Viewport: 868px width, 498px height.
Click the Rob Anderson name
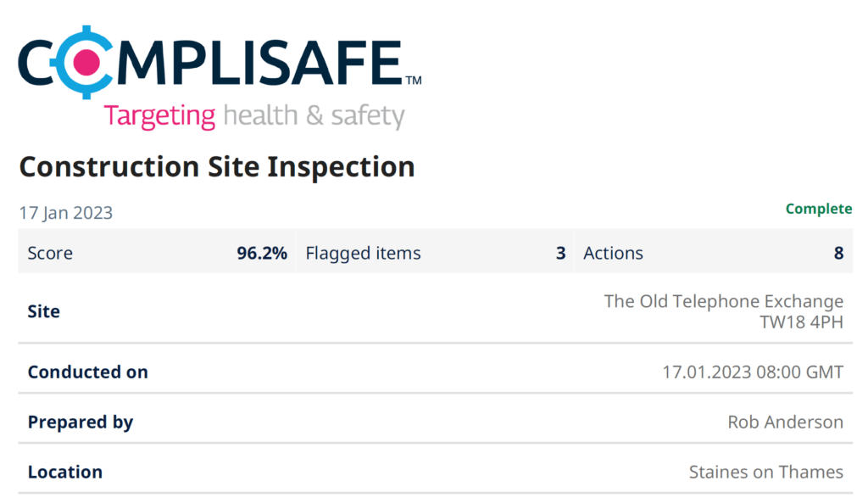click(786, 422)
